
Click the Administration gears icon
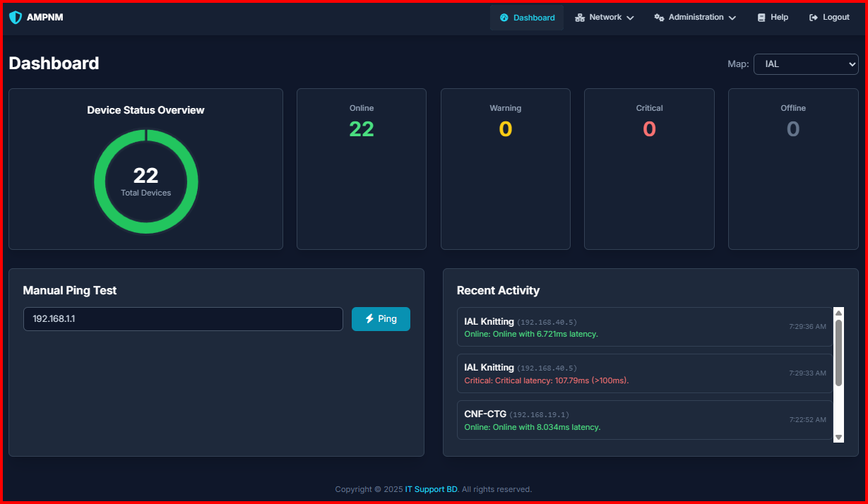coord(659,18)
